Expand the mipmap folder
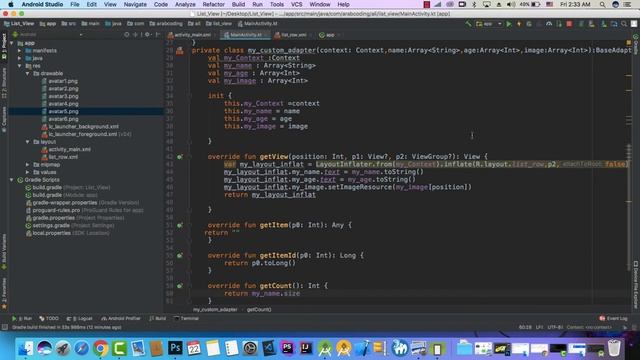The width and height of the screenshot is (640, 360). tap(27, 164)
